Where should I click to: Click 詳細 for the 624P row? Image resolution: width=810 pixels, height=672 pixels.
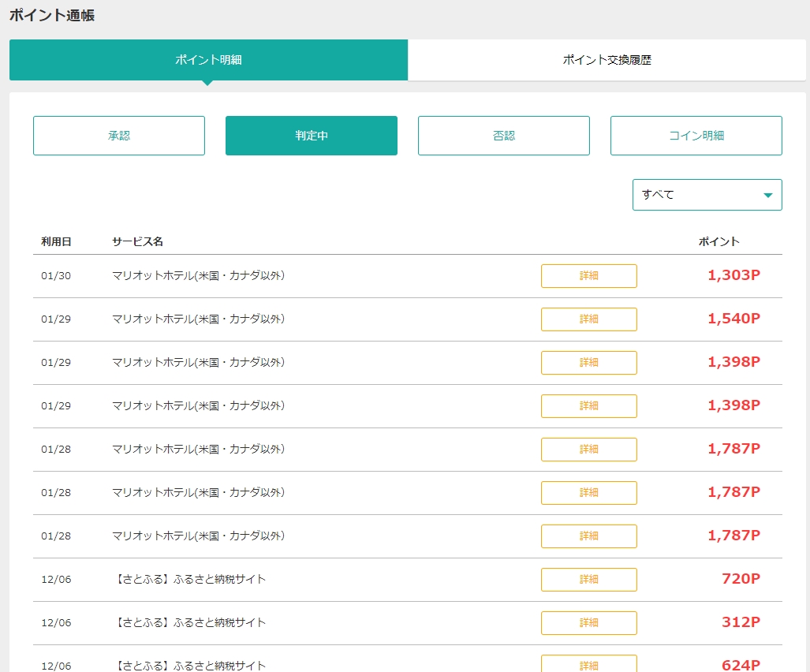point(589,664)
